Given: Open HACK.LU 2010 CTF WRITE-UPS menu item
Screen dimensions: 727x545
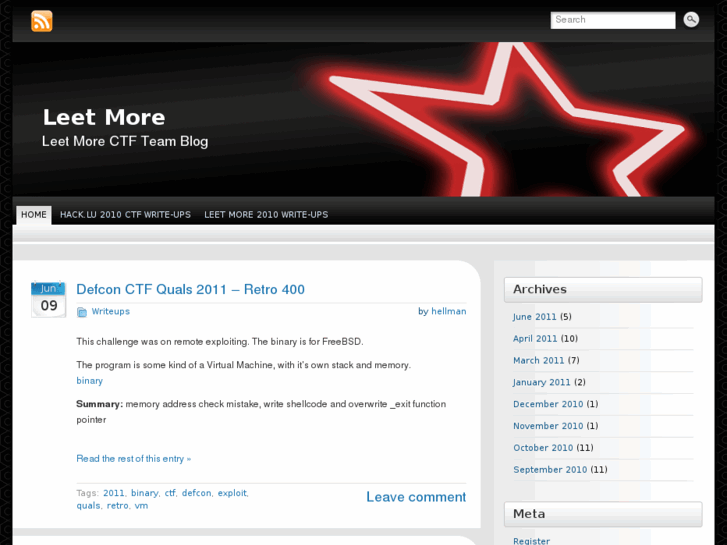Looking at the screenshot, I should [125, 215].
